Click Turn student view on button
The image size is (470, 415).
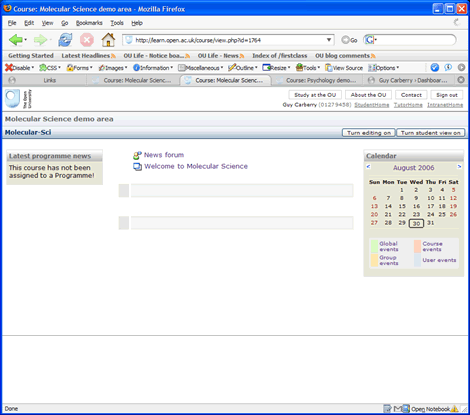pos(430,133)
